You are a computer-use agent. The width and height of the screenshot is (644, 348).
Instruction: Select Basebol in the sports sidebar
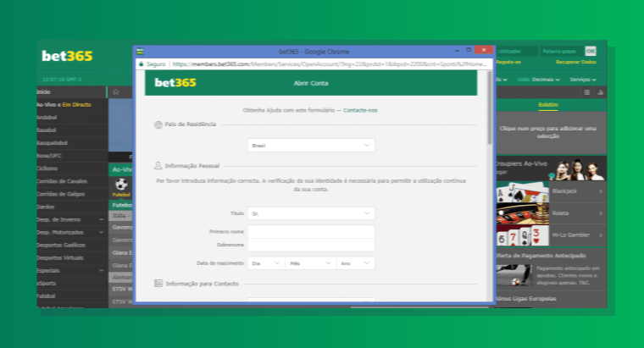[x=72, y=130]
